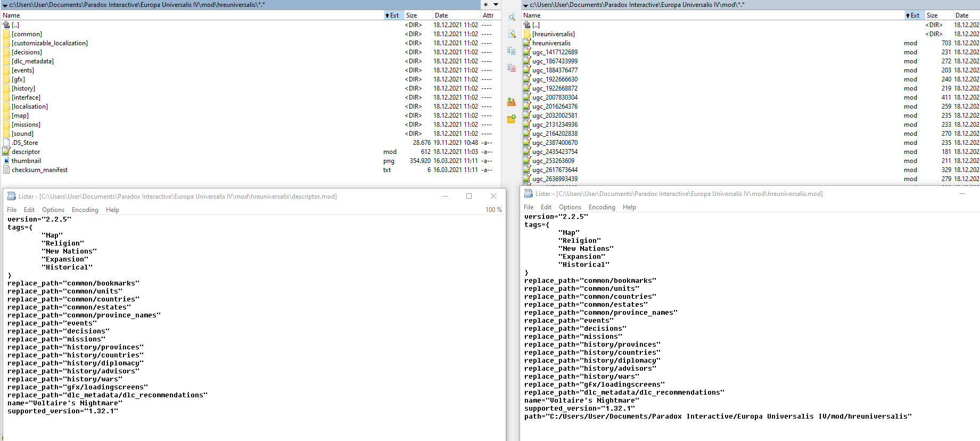This screenshot has height=441, width=980.
Task: Open Encoding menu in hreuniversalis.mod Lister window
Action: (602, 207)
